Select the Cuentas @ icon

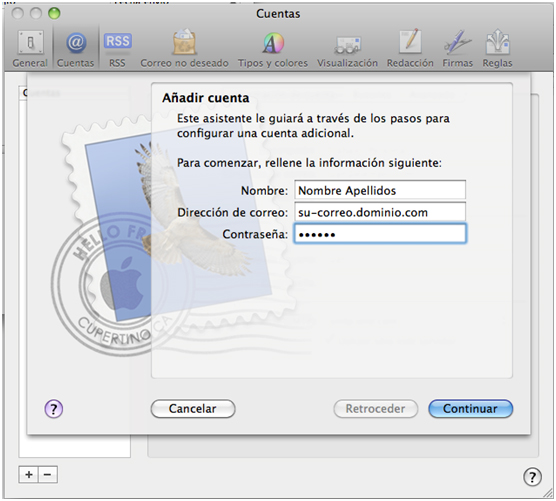76,49
